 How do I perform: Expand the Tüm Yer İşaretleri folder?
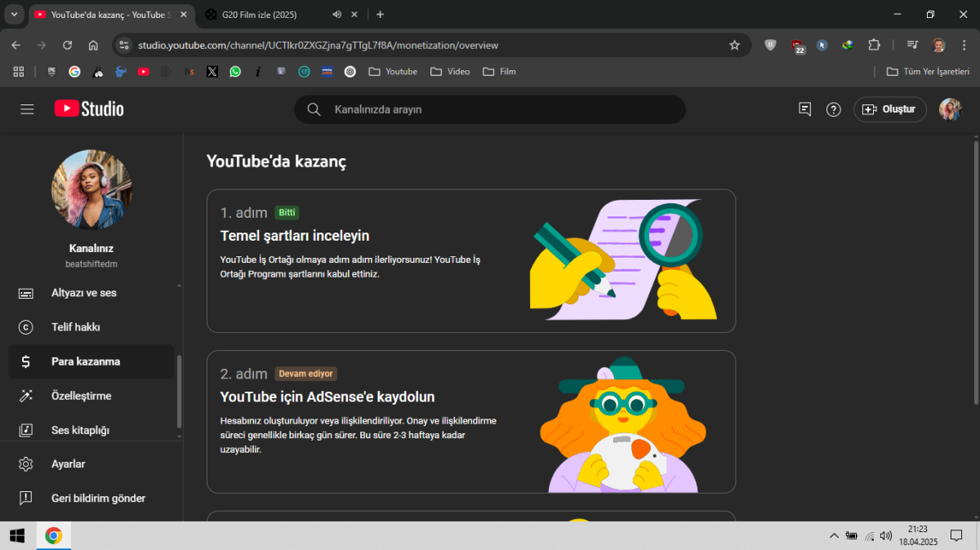928,72
